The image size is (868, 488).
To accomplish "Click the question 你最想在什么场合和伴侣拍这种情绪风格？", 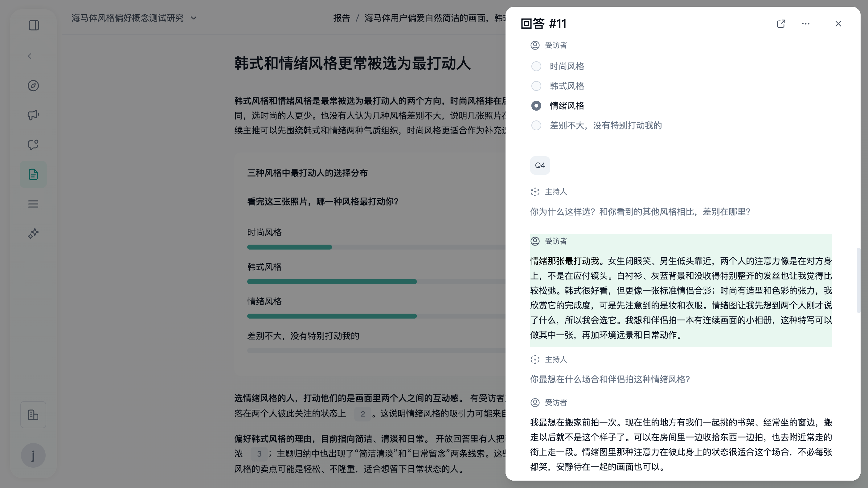I will [610, 379].
